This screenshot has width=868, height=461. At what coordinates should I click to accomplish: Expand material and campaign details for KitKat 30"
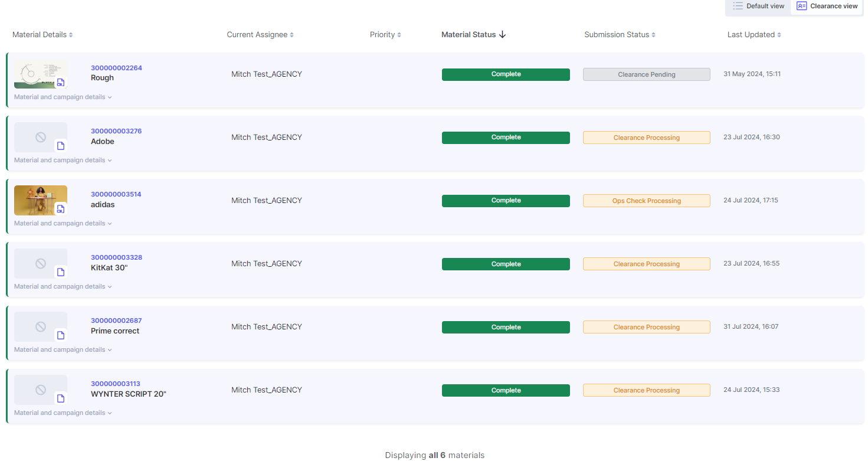click(63, 286)
